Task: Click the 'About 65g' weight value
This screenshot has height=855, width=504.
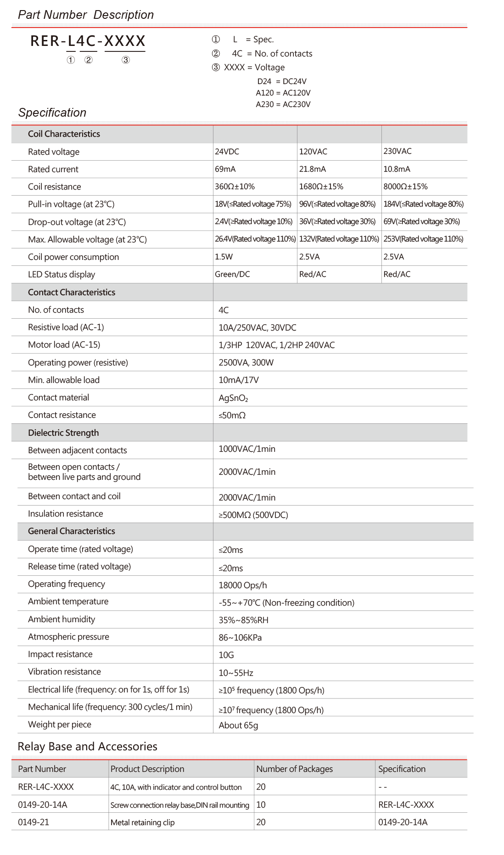Action: 238,726
